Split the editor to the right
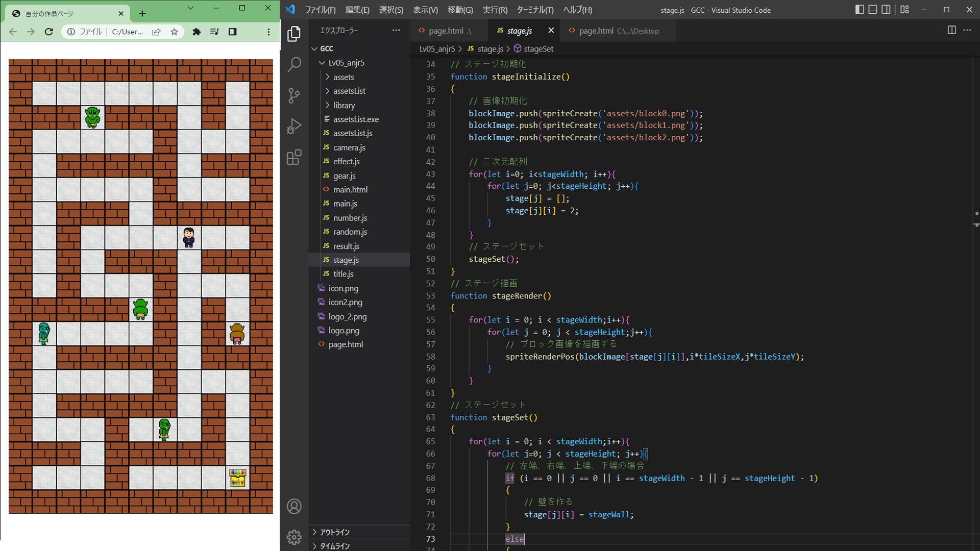The height and width of the screenshot is (551, 980). coord(951,31)
